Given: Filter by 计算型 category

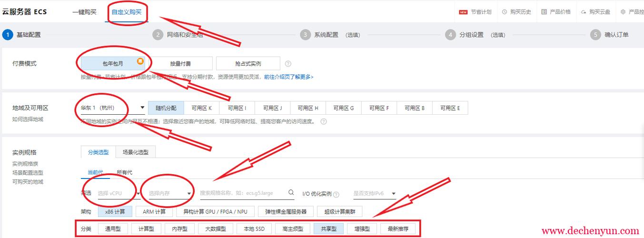Looking at the screenshot, I should 146,229.
